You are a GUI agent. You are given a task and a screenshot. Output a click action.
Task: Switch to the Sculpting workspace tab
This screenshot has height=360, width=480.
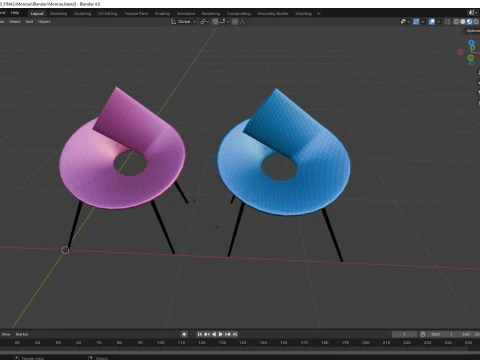tap(82, 14)
